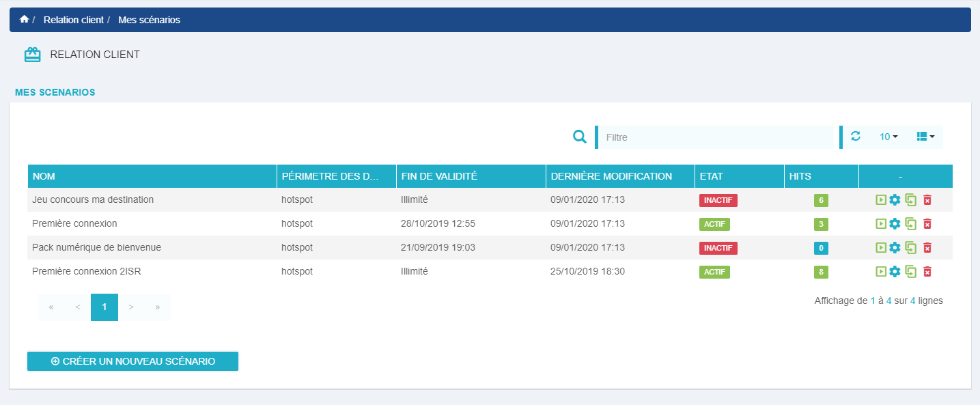980x405 pixels.
Task: Open settings gear for Première connexion 2ISR
Action: click(x=895, y=272)
